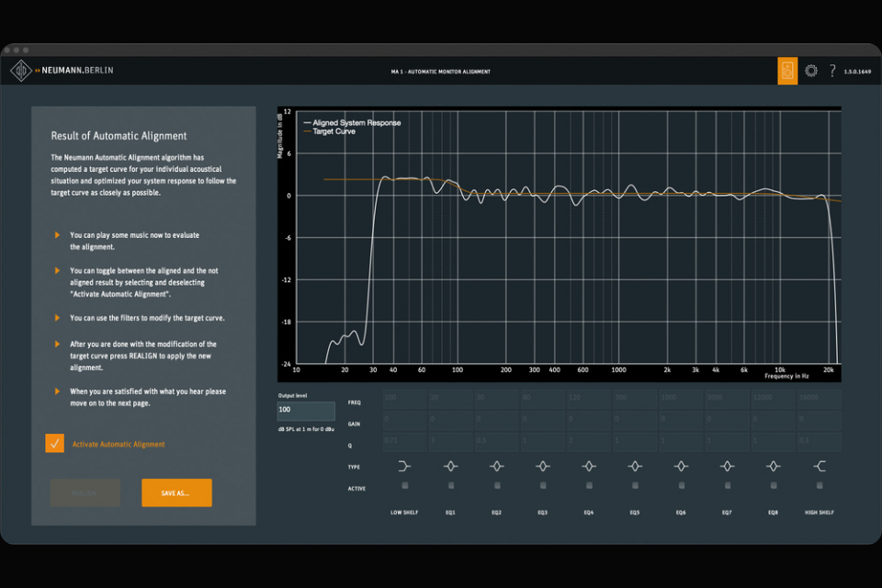
Task: Enable the EQ6 Active checkbox
Action: point(681,485)
